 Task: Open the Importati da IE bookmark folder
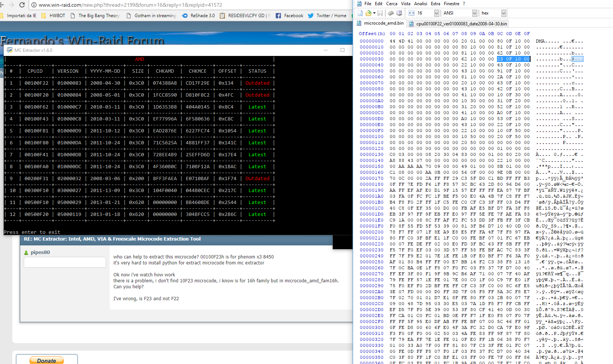pyautogui.click(x=18, y=16)
